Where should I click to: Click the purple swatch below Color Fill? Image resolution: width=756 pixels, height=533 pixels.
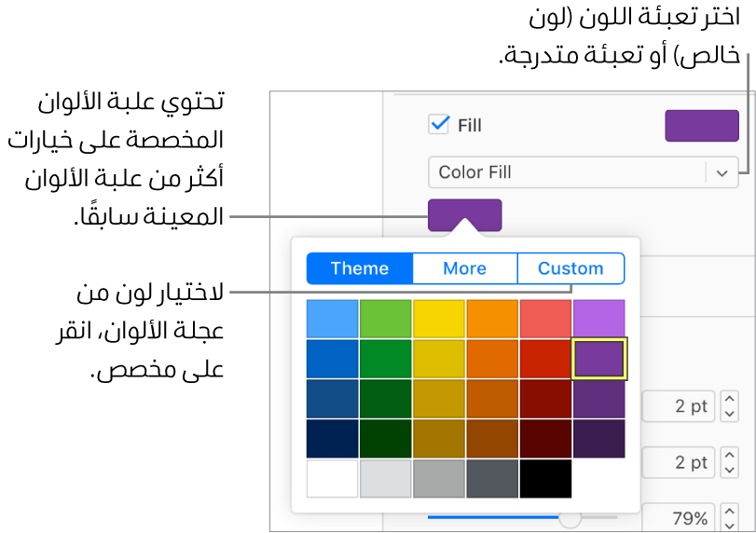(x=465, y=215)
